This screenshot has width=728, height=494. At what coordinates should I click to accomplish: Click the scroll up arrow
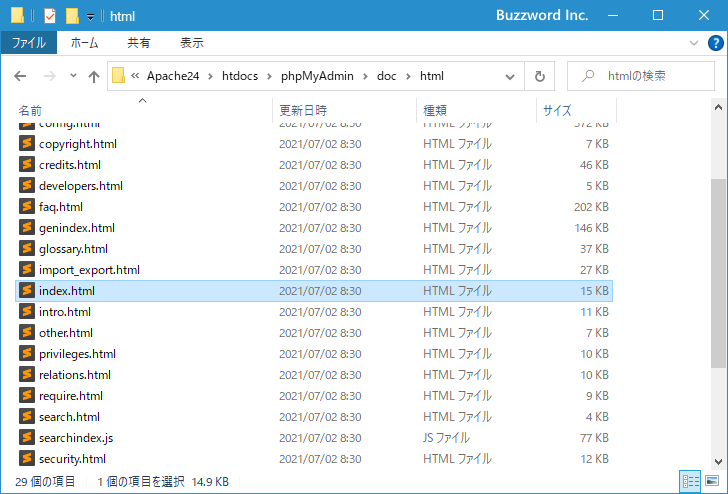[x=718, y=108]
